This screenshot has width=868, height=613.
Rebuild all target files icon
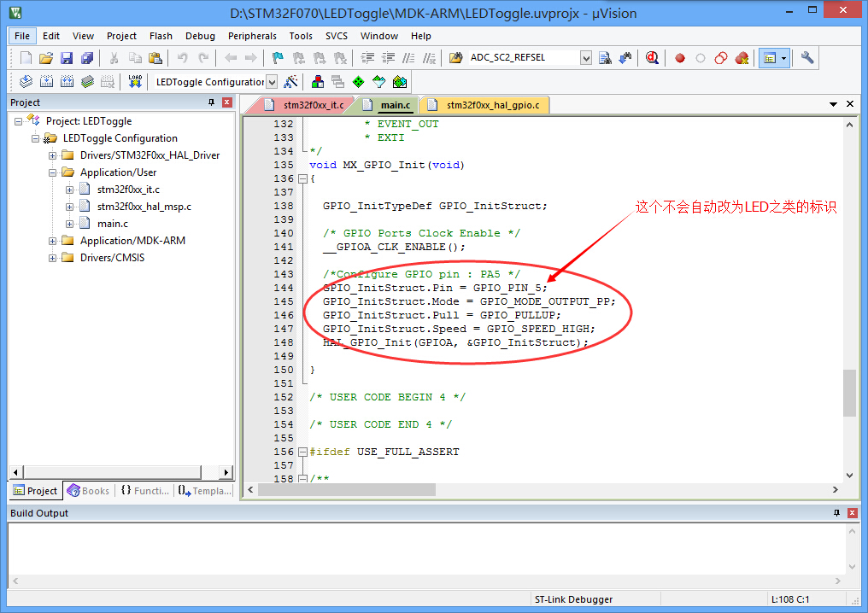[x=67, y=83]
